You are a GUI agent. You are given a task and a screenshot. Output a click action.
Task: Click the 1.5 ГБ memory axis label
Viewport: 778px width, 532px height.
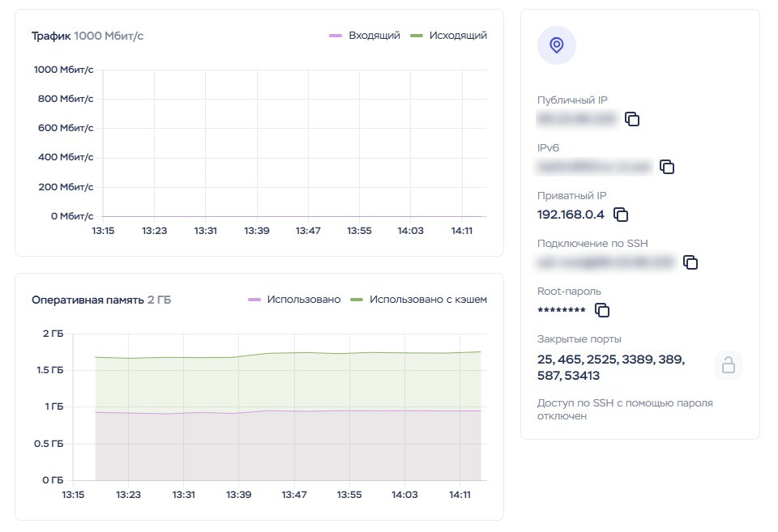click(49, 370)
